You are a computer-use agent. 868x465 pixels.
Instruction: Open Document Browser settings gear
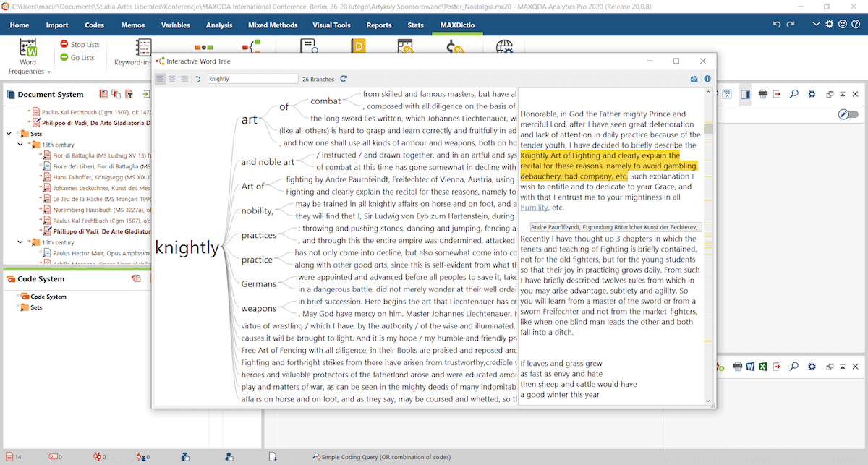click(812, 94)
